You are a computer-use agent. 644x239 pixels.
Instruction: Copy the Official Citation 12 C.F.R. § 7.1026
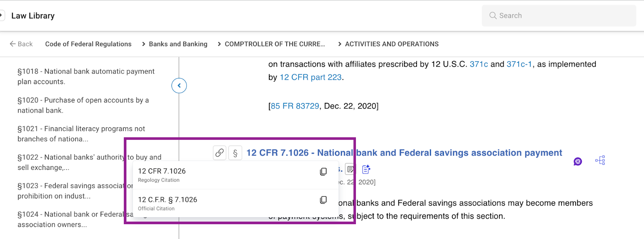[323, 200]
